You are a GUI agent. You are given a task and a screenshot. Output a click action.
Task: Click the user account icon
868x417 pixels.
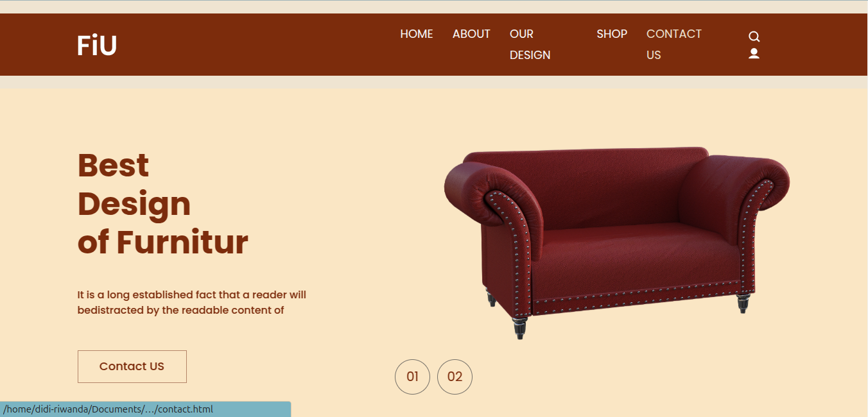(x=754, y=54)
